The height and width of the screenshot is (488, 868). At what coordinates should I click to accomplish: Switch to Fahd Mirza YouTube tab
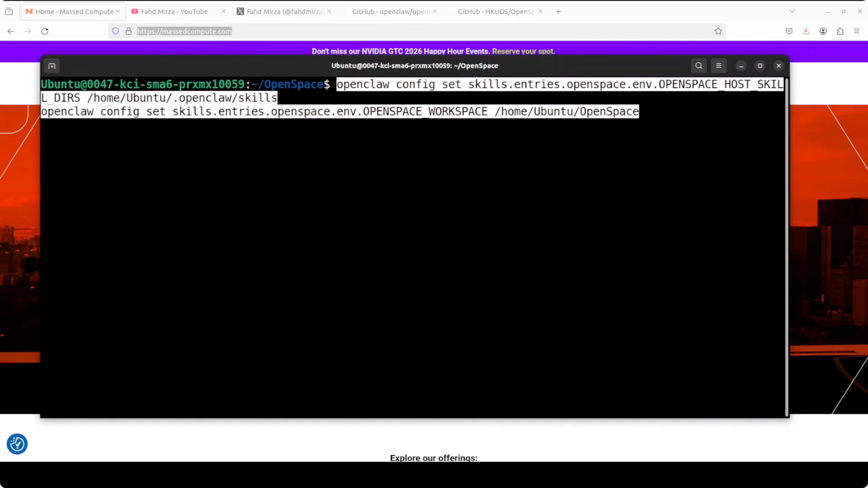point(174,12)
